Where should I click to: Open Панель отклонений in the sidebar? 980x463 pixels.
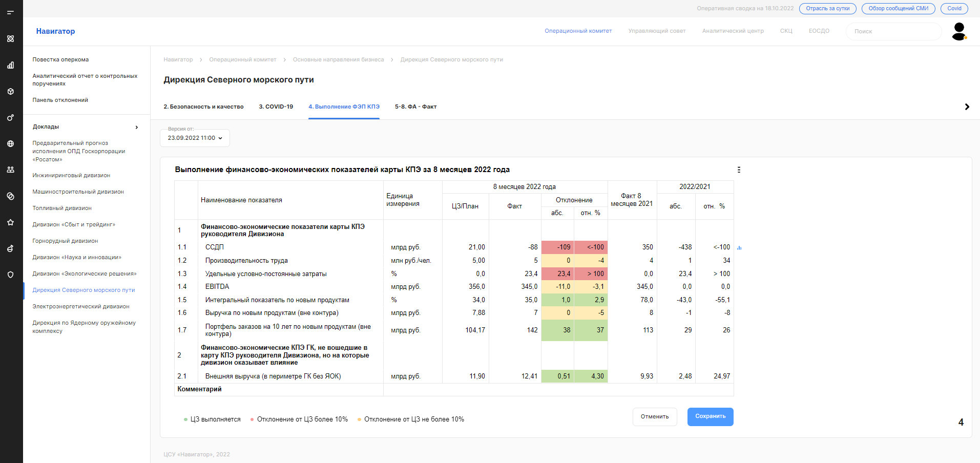pyautogui.click(x=60, y=100)
